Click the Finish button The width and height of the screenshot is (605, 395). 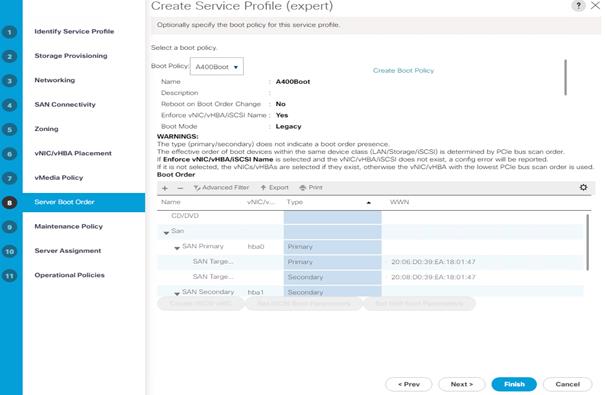(x=514, y=384)
